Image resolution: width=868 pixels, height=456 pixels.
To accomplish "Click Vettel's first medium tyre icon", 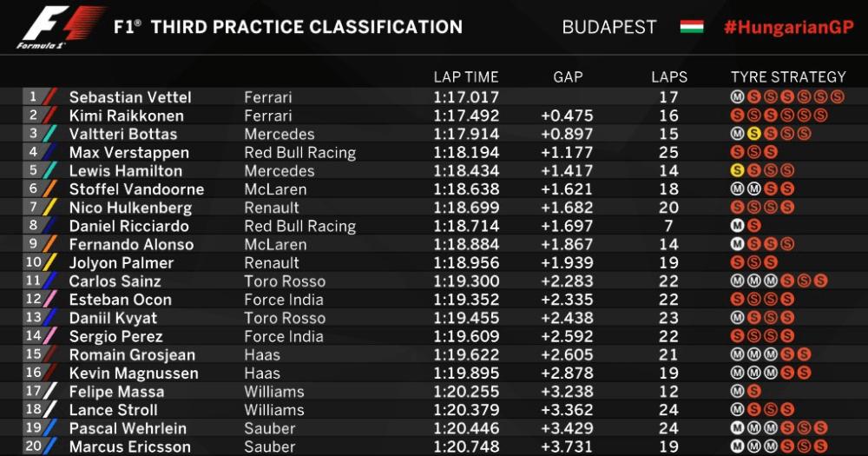I will click(x=737, y=97).
